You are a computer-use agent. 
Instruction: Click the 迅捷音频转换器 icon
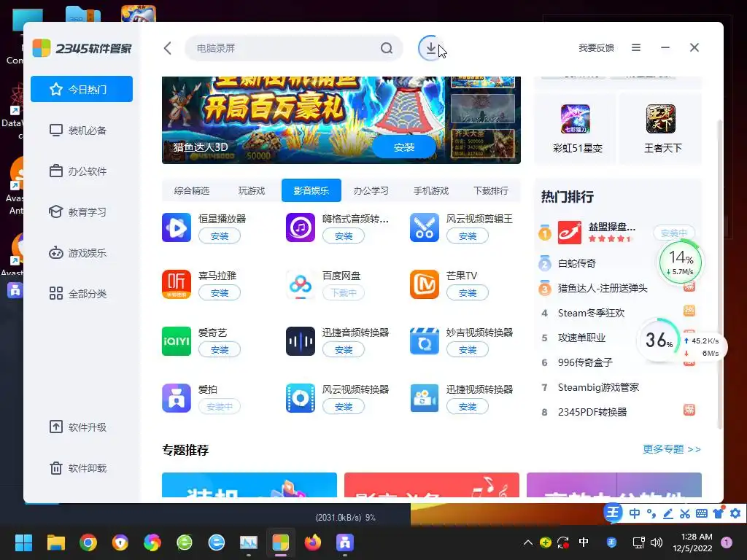300,341
